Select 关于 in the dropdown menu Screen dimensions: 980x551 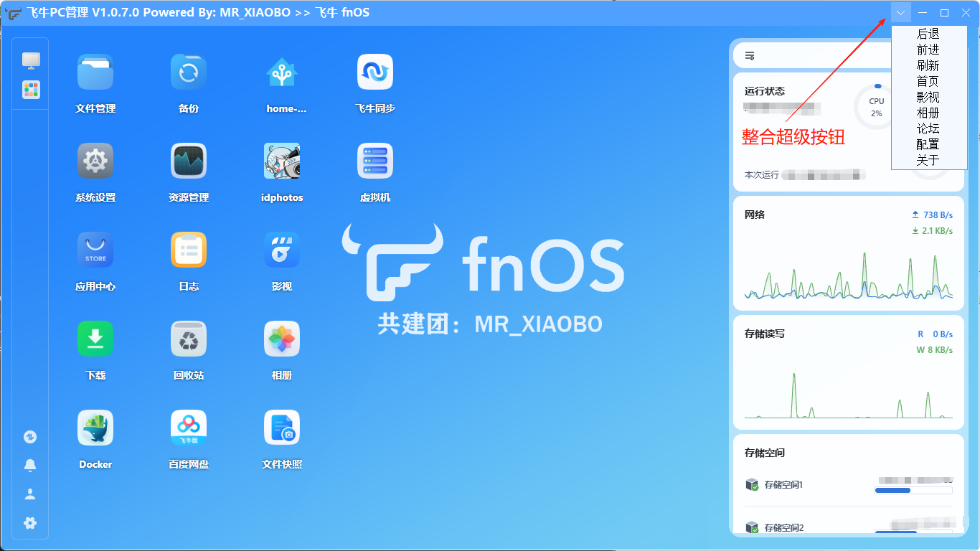928,160
